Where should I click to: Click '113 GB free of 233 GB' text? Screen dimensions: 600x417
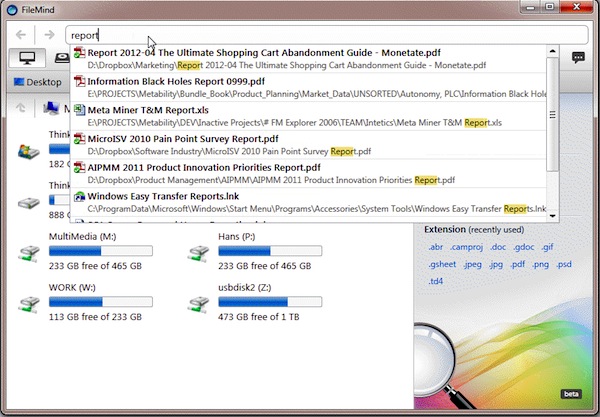point(95,317)
